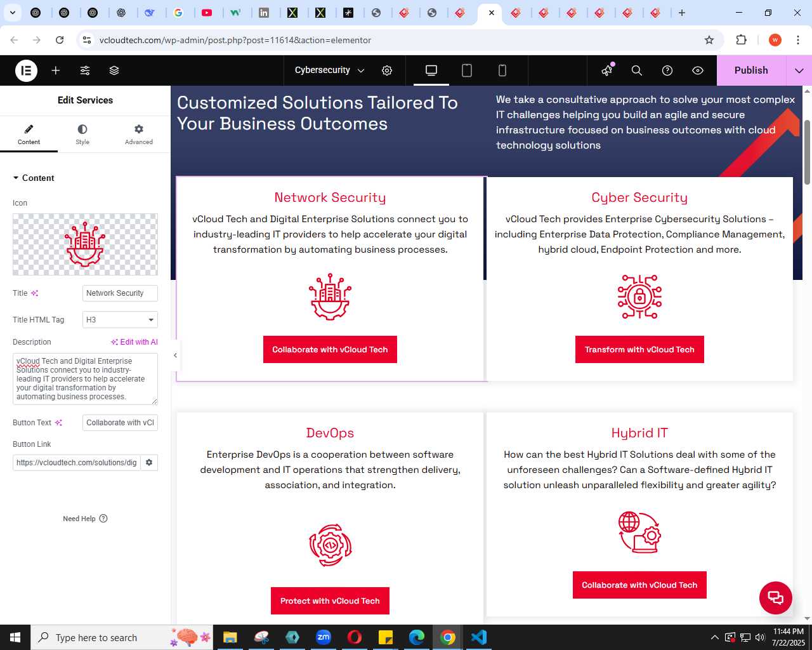Switch to desktop preview mode
Viewport: 812px width, 650px height.
point(431,70)
